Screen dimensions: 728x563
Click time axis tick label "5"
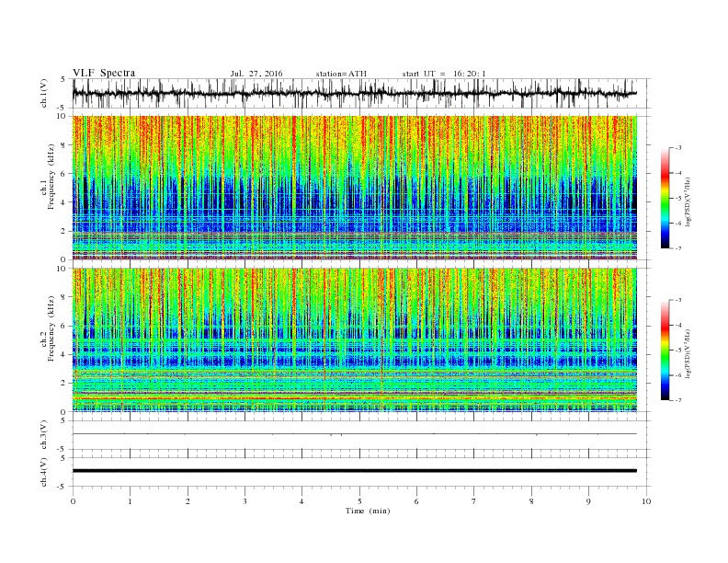(359, 501)
